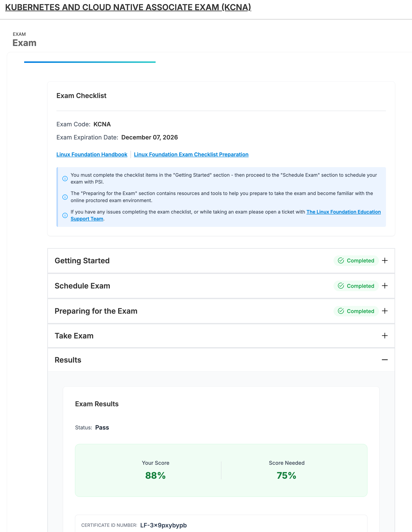Click the blue exam progress bar

[90, 62]
